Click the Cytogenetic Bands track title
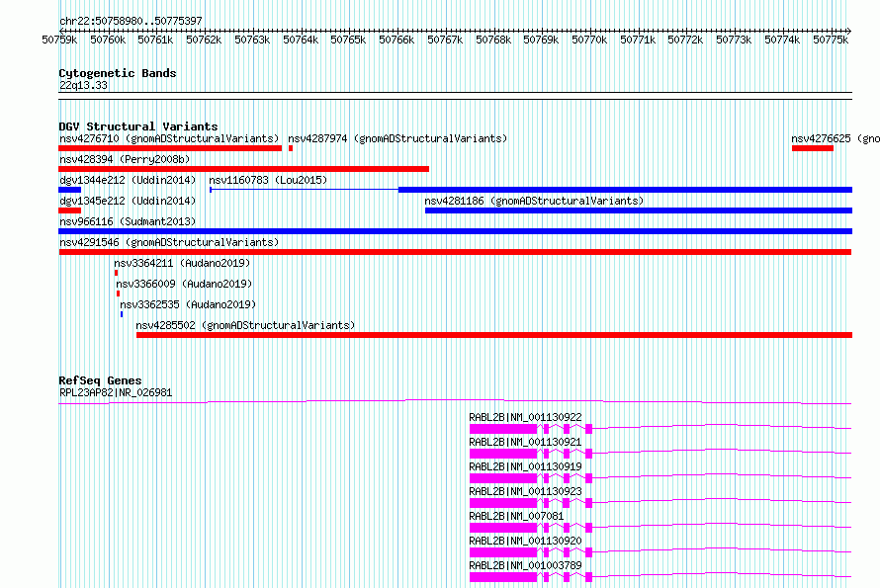This screenshot has width=880, height=588. click(118, 73)
